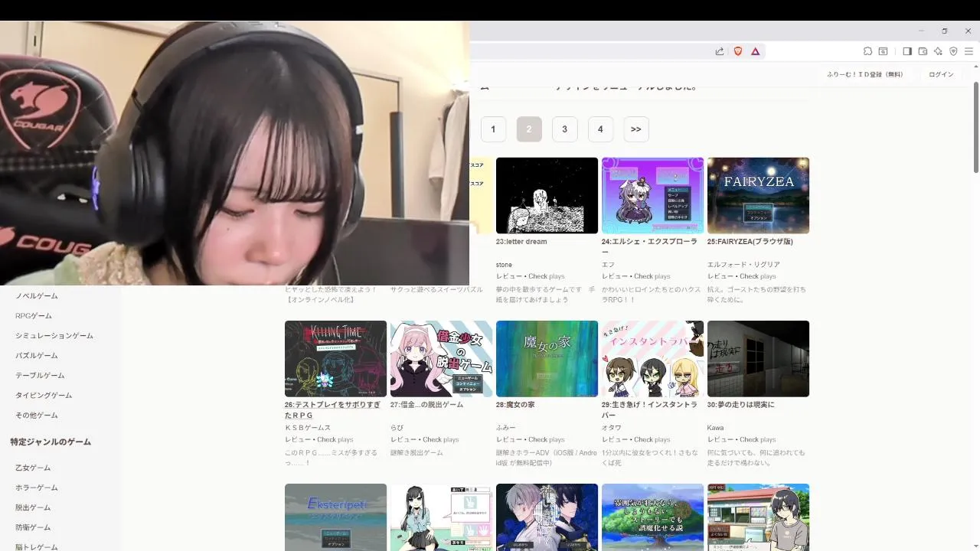Open the Brave Wallet icon
Image resolution: width=980 pixels, height=551 pixels.
[923, 51]
